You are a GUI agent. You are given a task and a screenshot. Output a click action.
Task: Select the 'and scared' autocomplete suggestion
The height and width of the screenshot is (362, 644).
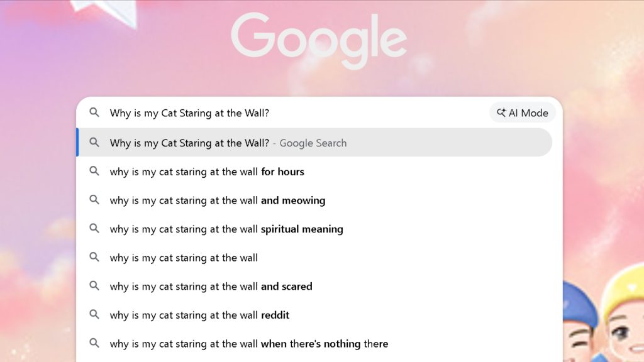click(211, 286)
